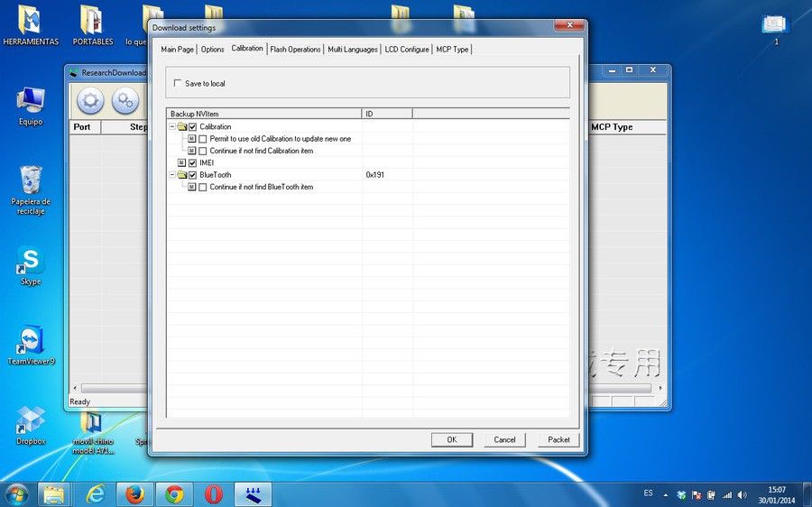
Task: Select the Calibration tab
Action: point(247,48)
